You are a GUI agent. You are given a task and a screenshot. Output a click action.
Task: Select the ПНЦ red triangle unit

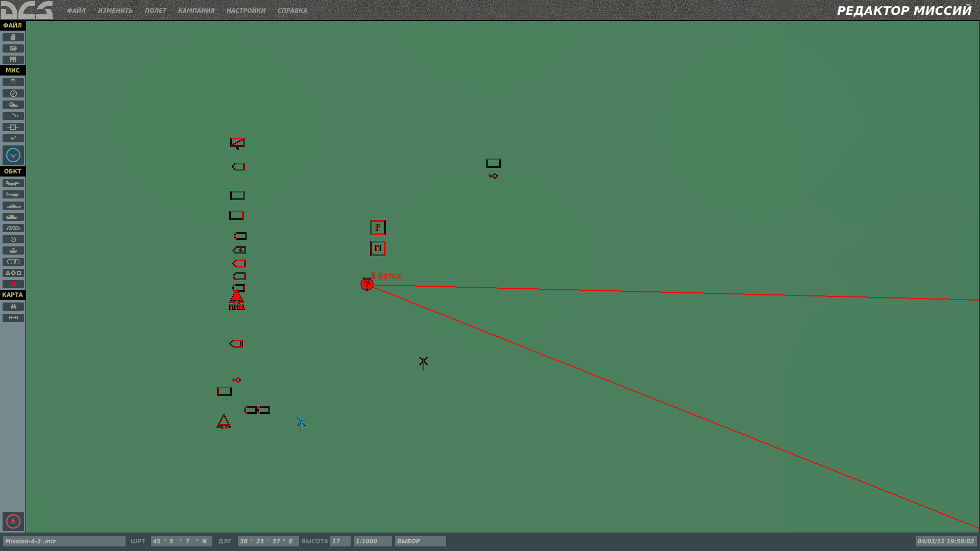pyautogui.click(x=237, y=300)
